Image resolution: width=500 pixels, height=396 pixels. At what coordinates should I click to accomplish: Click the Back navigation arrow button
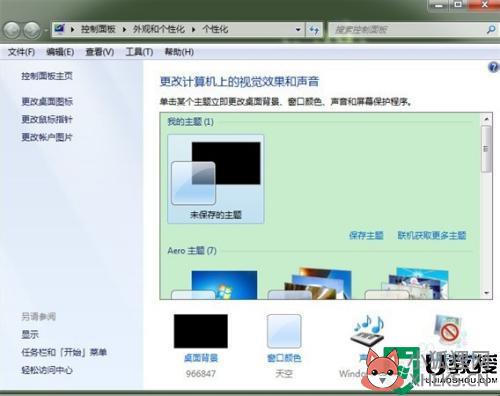pyautogui.click(x=12, y=30)
